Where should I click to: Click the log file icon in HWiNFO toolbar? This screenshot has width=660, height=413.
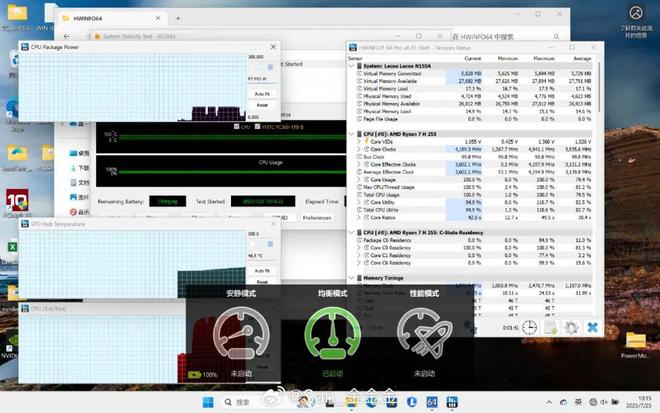[550, 327]
